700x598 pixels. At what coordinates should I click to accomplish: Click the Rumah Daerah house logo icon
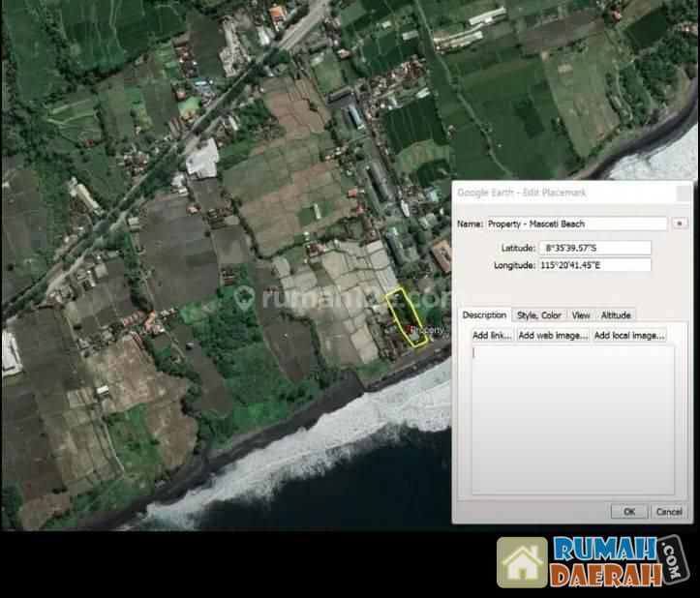coord(522,562)
